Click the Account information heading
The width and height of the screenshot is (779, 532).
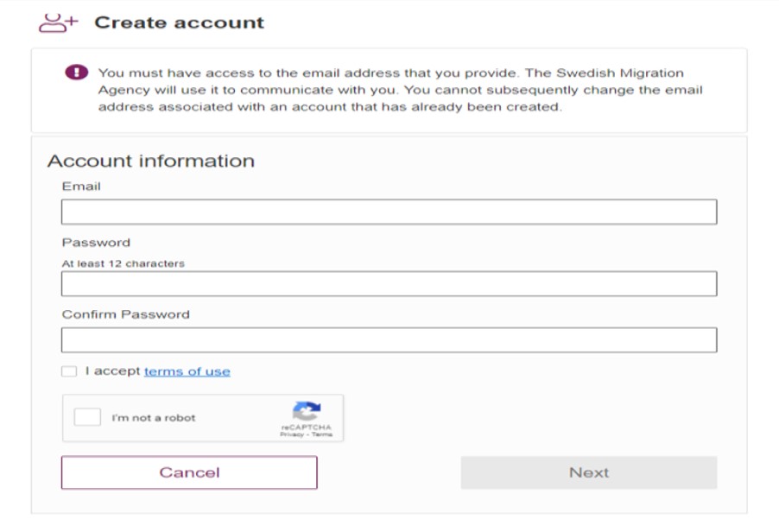(150, 161)
